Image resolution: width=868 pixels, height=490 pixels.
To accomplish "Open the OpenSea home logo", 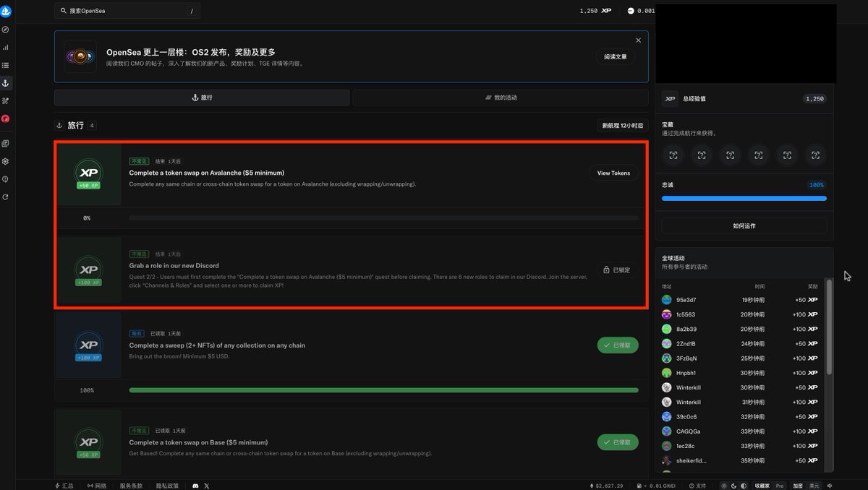I will [x=6, y=11].
